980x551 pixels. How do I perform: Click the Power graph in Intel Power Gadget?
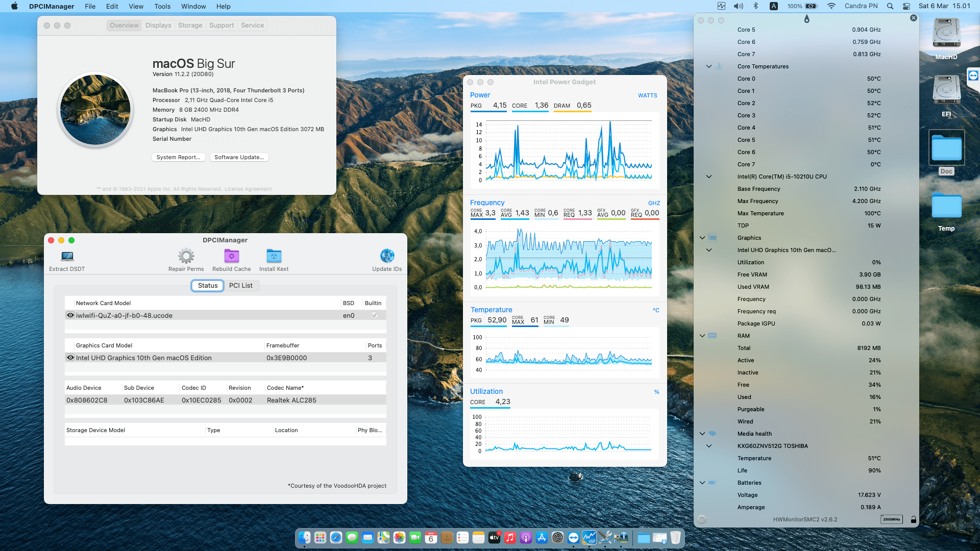pos(565,151)
